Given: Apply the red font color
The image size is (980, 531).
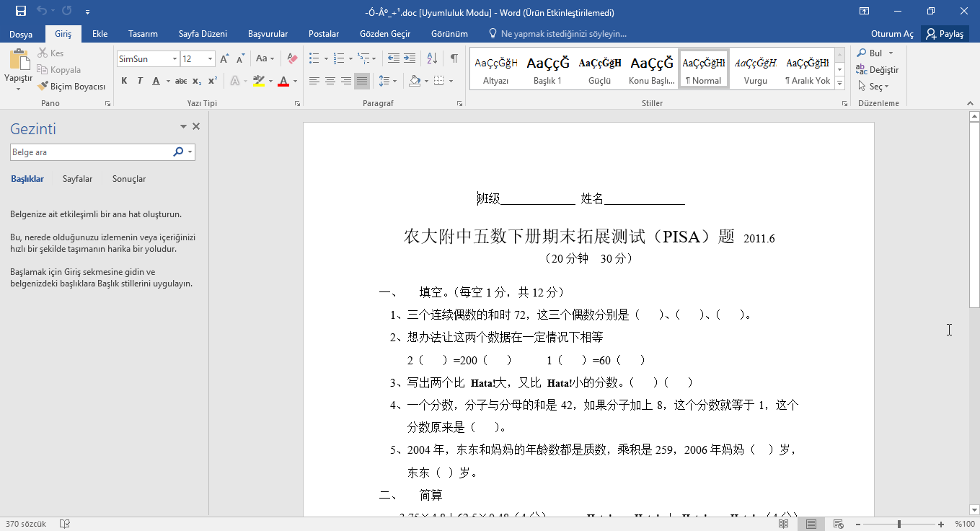Looking at the screenshot, I should pyautogui.click(x=283, y=81).
